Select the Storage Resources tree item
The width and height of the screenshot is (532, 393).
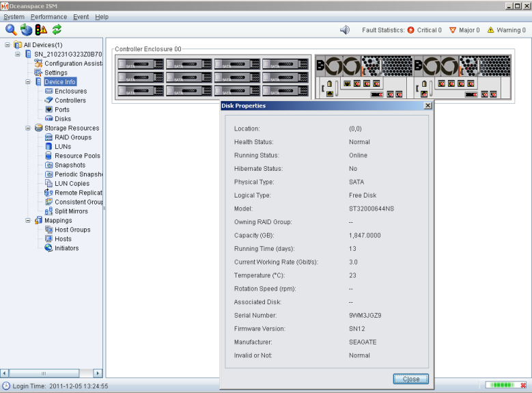pyautogui.click(x=72, y=128)
